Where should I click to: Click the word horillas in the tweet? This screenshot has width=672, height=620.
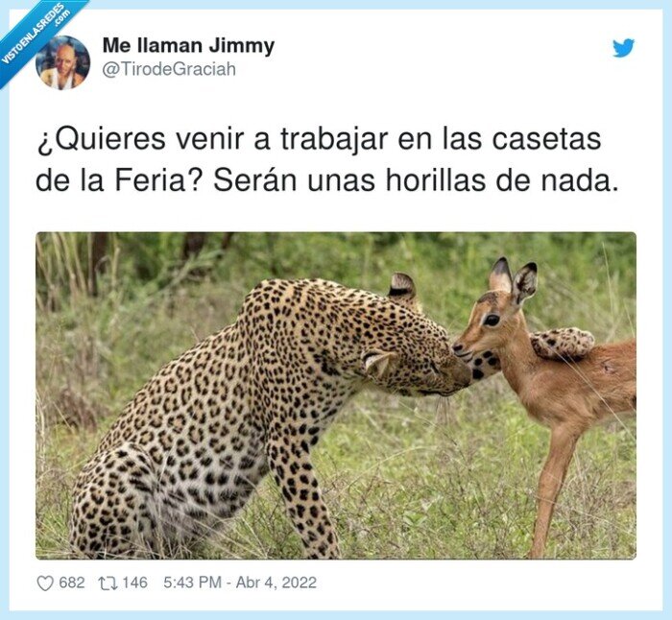[436, 180]
